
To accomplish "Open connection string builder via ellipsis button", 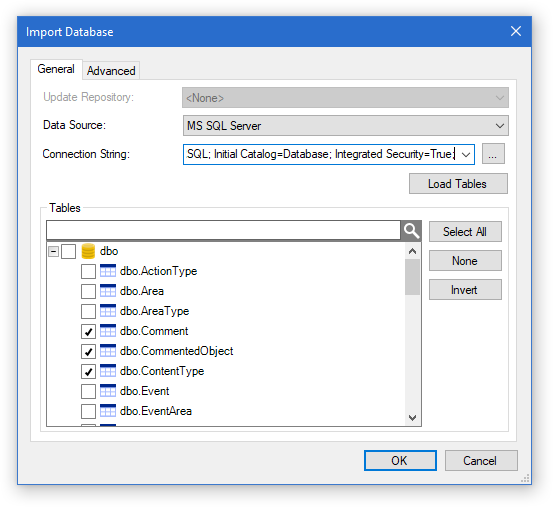I will click(x=493, y=154).
